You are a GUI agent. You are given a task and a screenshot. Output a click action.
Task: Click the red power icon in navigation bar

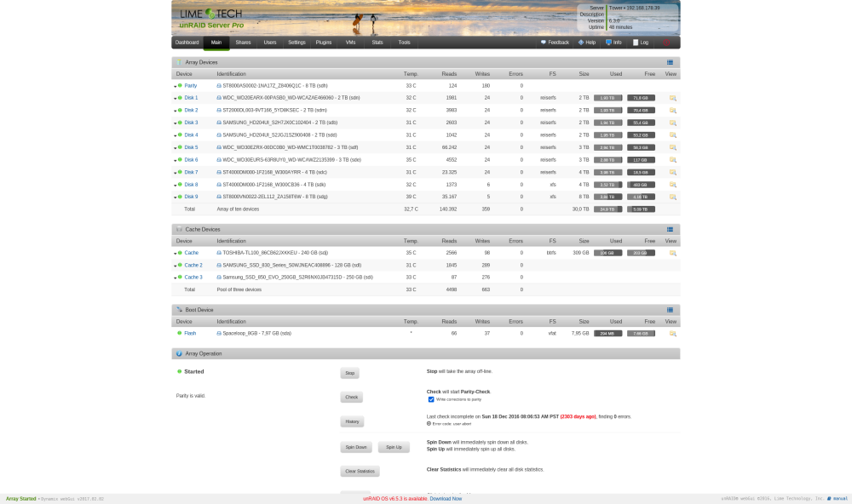click(x=666, y=43)
